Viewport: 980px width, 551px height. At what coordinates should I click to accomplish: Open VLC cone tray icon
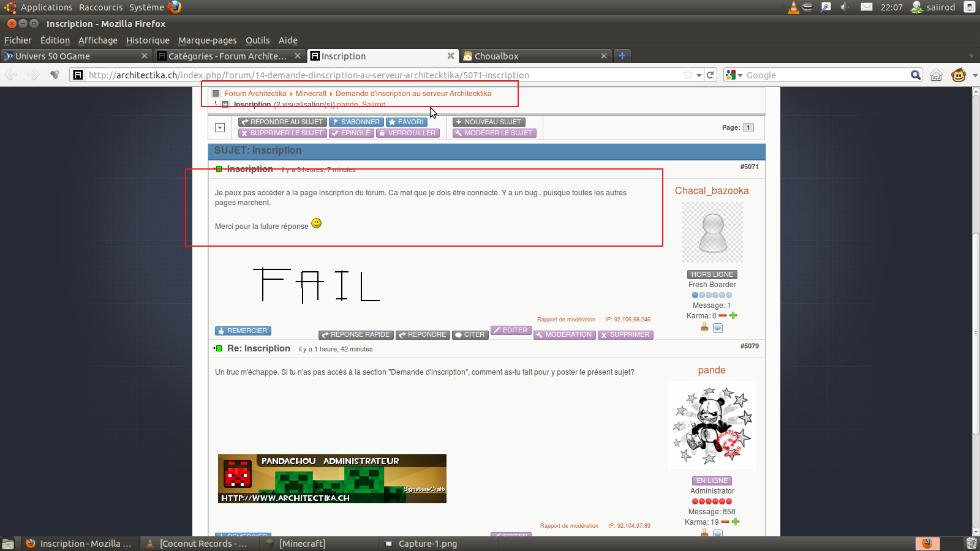pos(794,7)
